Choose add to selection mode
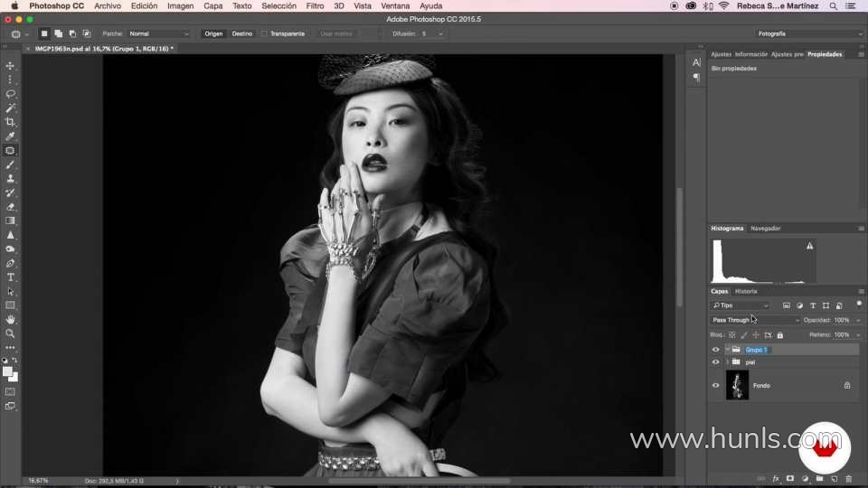868x488 pixels. [x=58, y=33]
